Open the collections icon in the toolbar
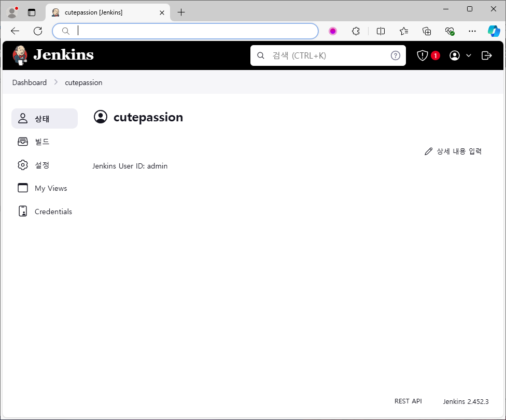 pos(427,31)
